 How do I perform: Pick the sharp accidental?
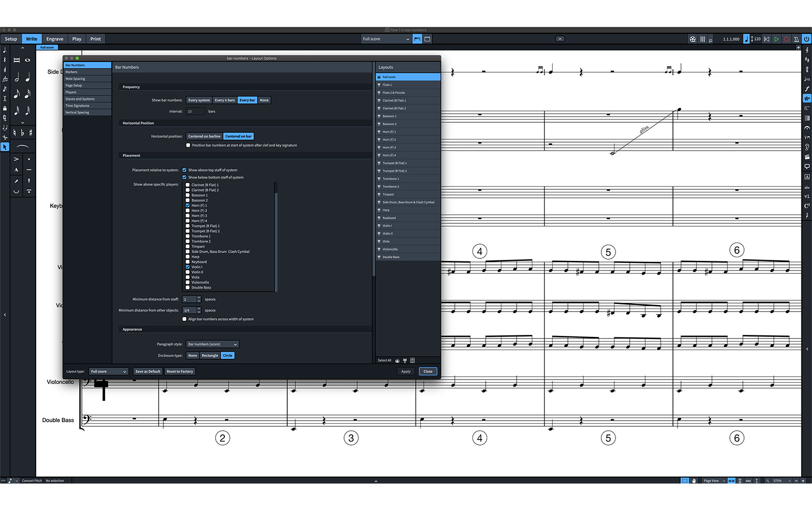30,133
